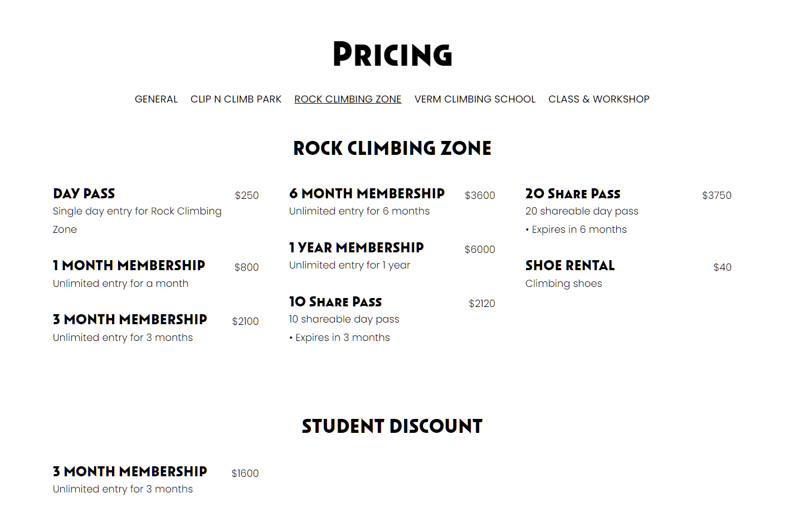
Task: Select the ROCK CLIMBING ZONE tab
Action: (348, 99)
